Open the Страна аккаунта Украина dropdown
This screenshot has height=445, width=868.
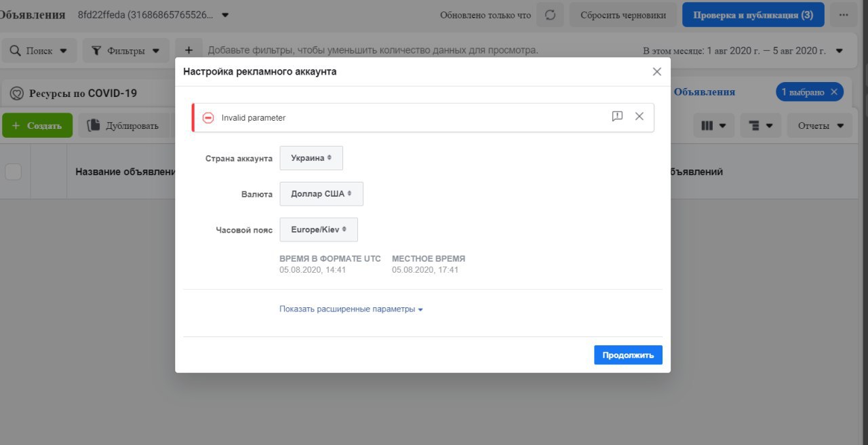[x=311, y=158]
